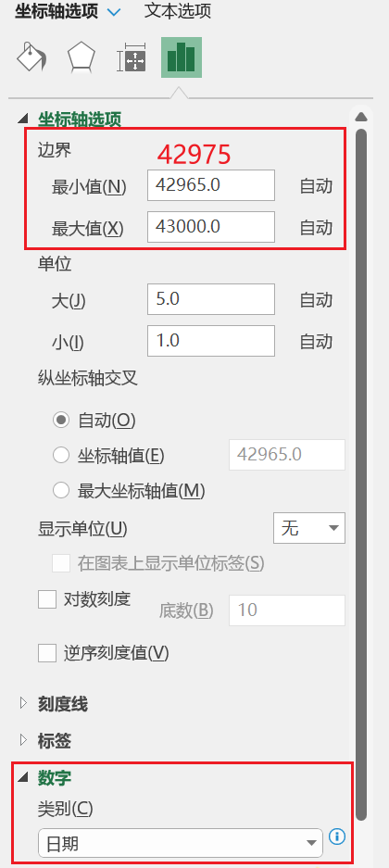Screen dimensions: 389x868
Task: Open the Effects pentagon icon
Action: [x=82, y=57]
